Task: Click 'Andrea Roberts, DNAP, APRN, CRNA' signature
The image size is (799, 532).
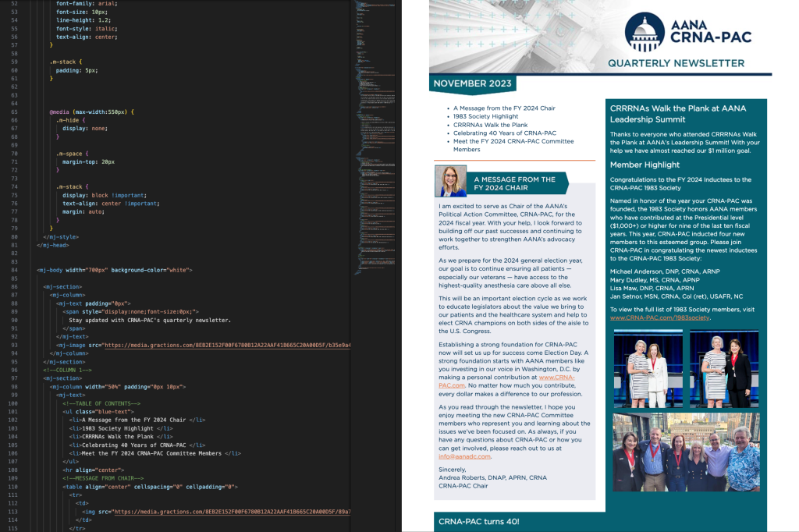Action: pos(492,478)
